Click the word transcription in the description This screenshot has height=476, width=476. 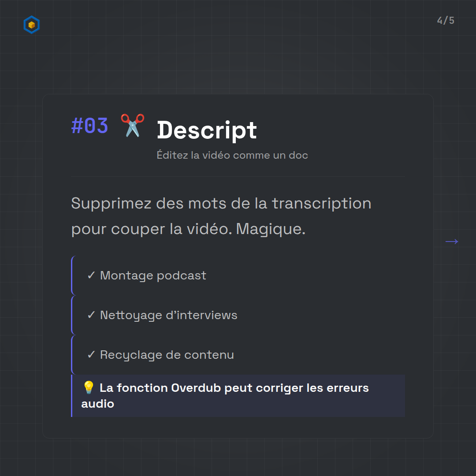pyautogui.click(x=321, y=203)
